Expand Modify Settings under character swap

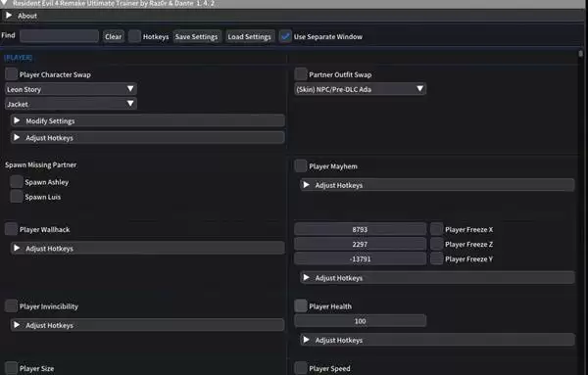tap(148, 120)
